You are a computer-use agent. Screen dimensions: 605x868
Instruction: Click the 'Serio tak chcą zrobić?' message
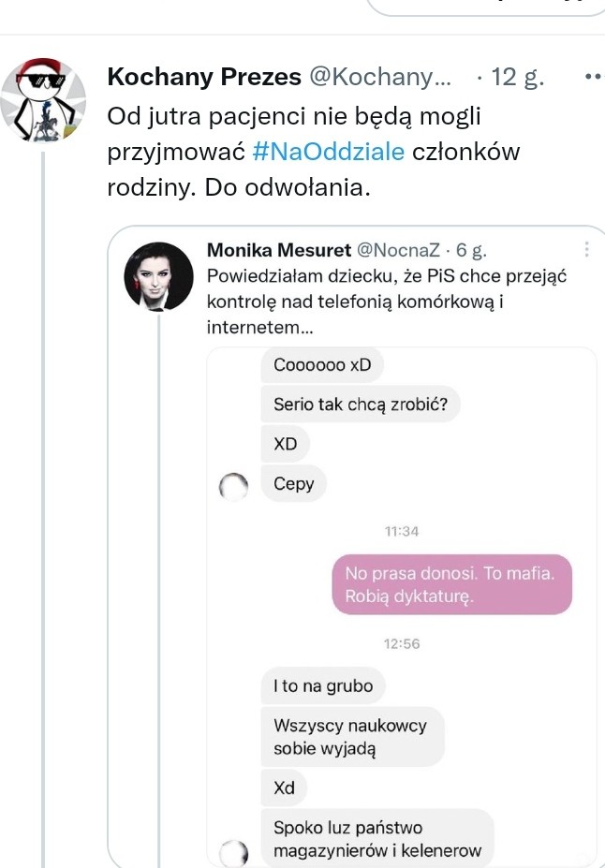pyautogui.click(x=361, y=405)
